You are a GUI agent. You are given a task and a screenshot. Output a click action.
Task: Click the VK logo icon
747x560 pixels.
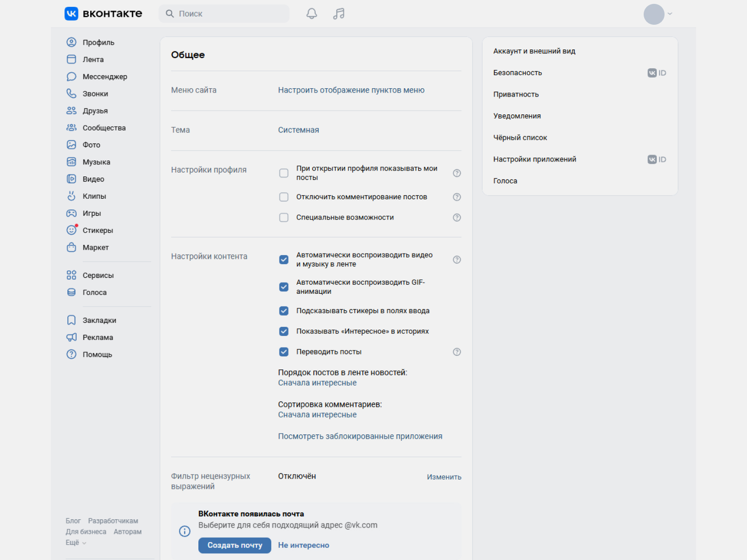[x=71, y=14]
